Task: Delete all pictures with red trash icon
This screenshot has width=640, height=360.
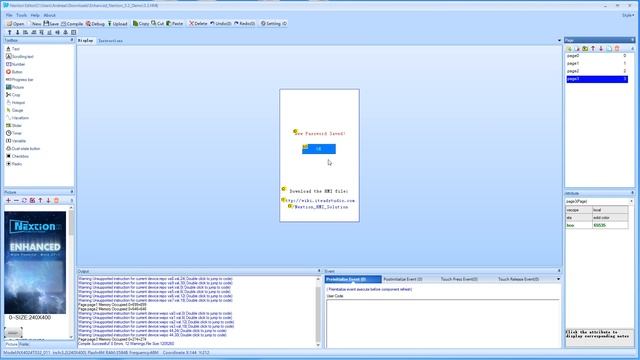Action: click(56, 200)
